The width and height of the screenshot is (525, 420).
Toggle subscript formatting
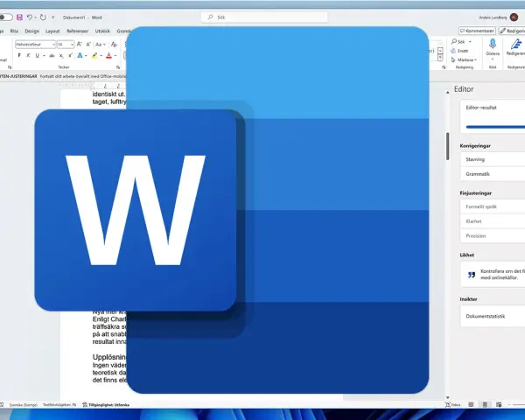[x=61, y=56]
